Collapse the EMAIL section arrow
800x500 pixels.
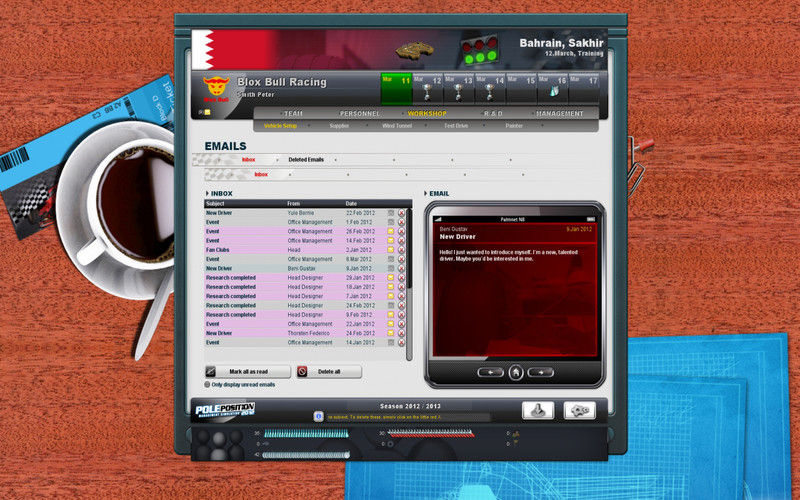[x=426, y=193]
